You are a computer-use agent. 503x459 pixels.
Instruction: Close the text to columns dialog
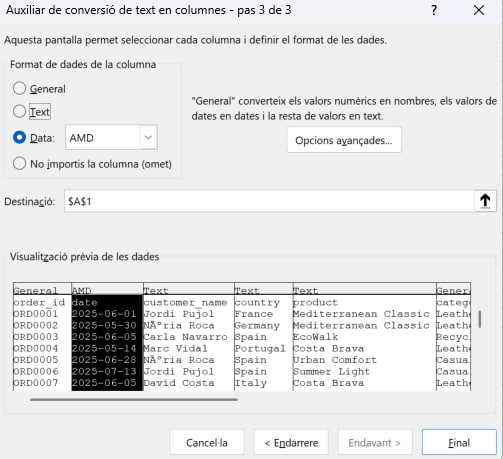(479, 10)
